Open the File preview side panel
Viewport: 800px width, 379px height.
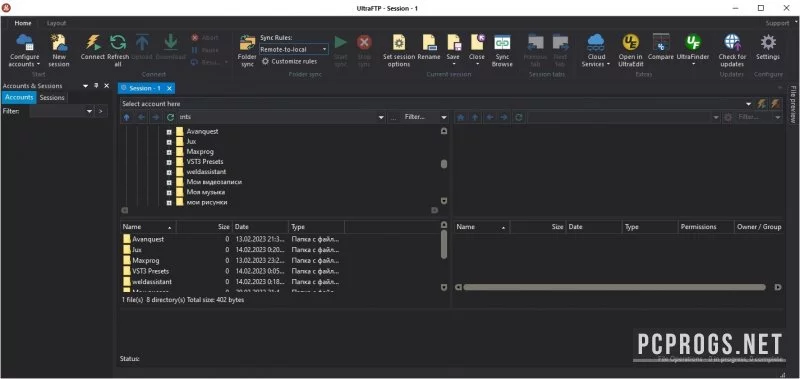pos(793,104)
